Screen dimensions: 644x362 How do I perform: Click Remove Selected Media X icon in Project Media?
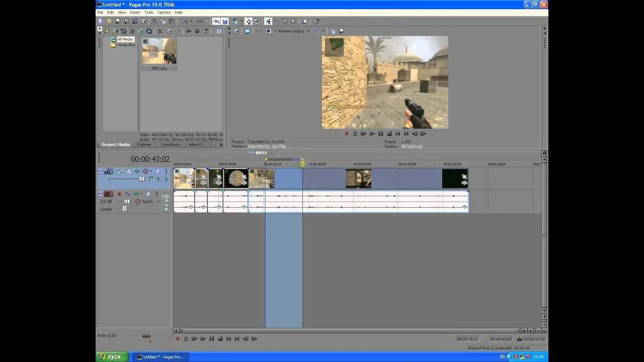tap(160, 31)
